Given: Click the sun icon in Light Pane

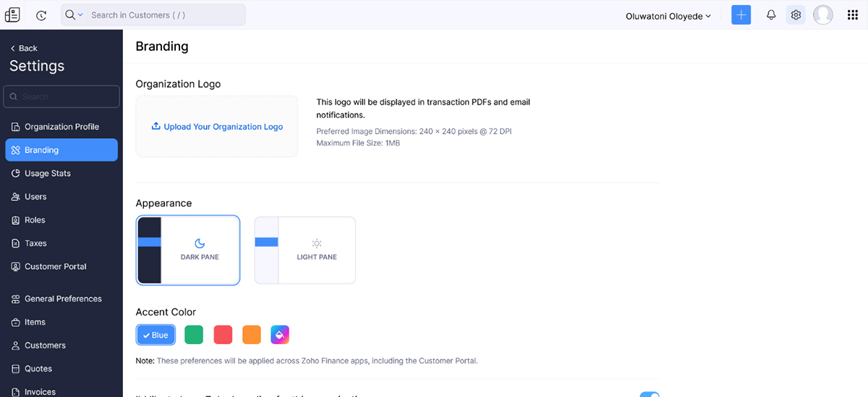Looking at the screenshot, I should coord(317,244).
